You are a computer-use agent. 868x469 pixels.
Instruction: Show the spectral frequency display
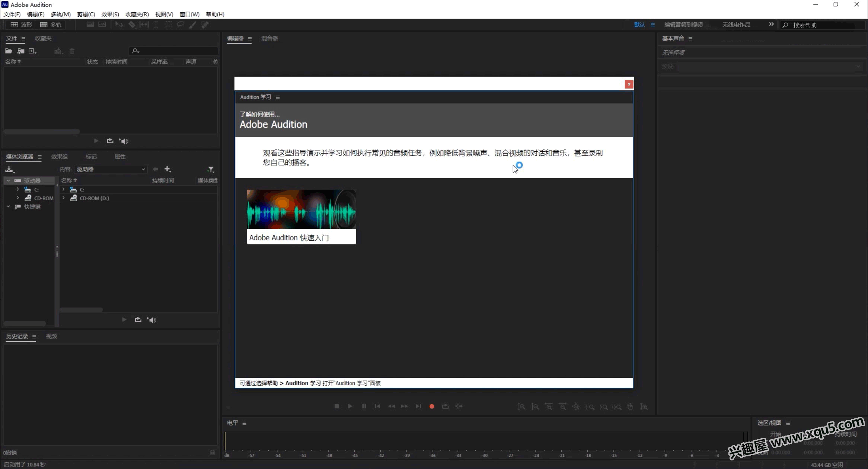point(90,25)
